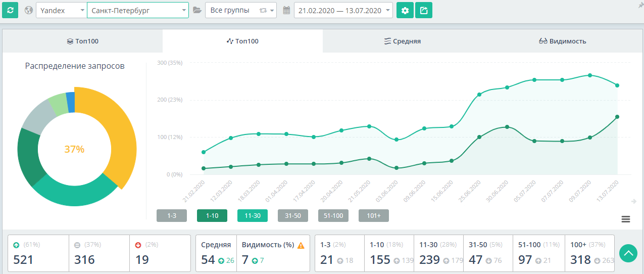Click the 316 unchanged positions cell
The width and height of the screenshot is (644, 274).
[x=99, y=253]
